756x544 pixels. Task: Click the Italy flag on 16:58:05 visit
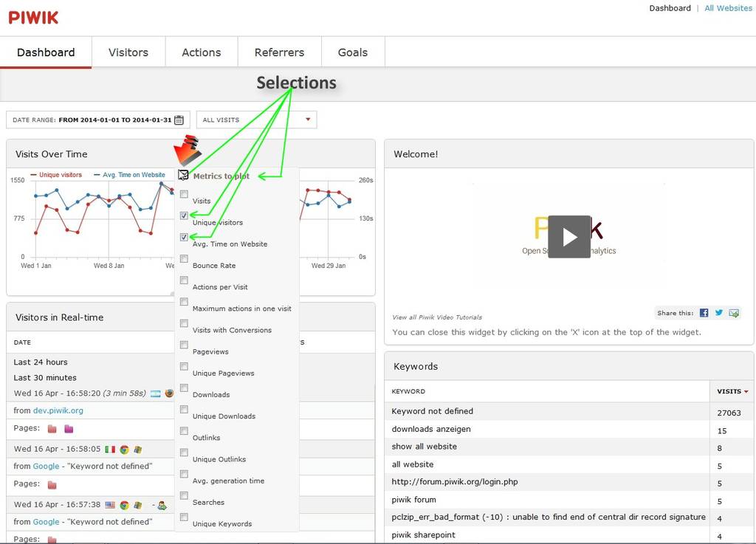[x=110, y=450]
